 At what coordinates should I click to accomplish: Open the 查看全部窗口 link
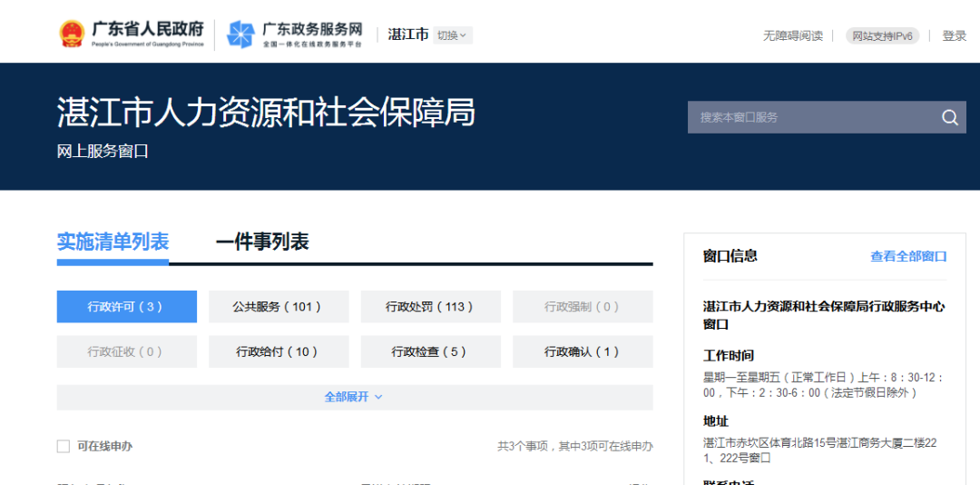pyautogui.click(x=907, y=256)
